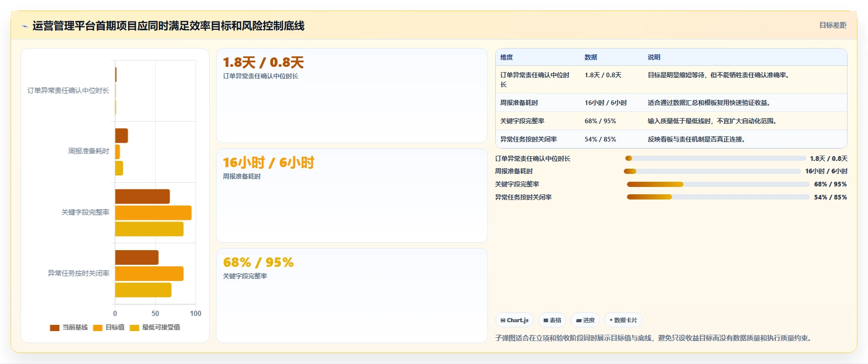868x364 pixels.
Task: Click 16小时 / 6小时 value beside progress bar
Action: coord(826,171)
